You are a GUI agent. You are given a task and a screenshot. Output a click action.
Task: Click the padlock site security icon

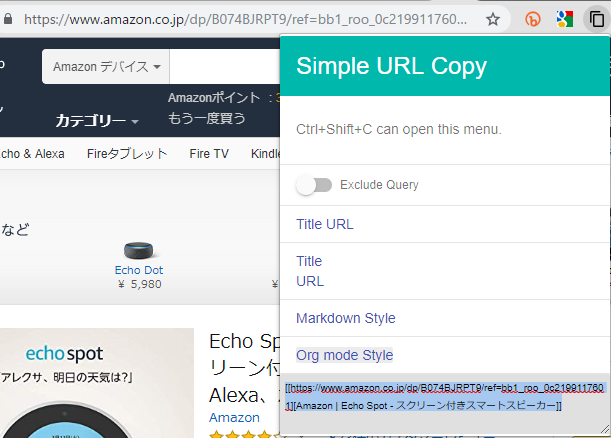8,19
